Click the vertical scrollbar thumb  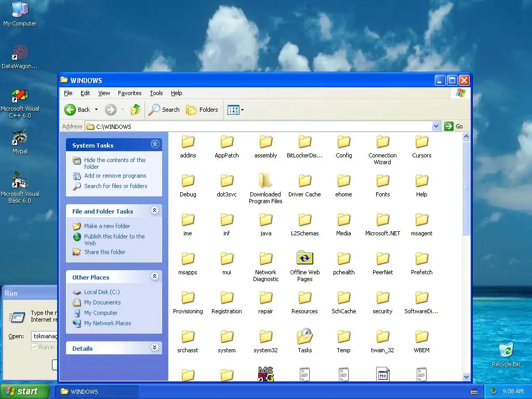[x=466, y=188]
